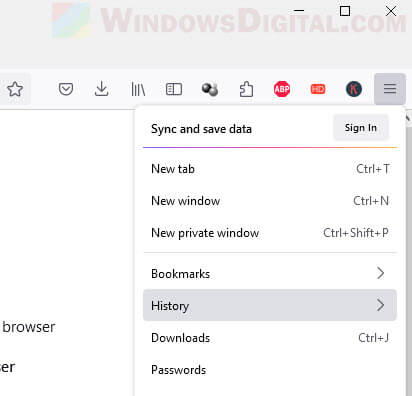The image size is (412, 396).
Task: Open the Downloads toolbar arrow icon
Action: (x=101, y=89)
